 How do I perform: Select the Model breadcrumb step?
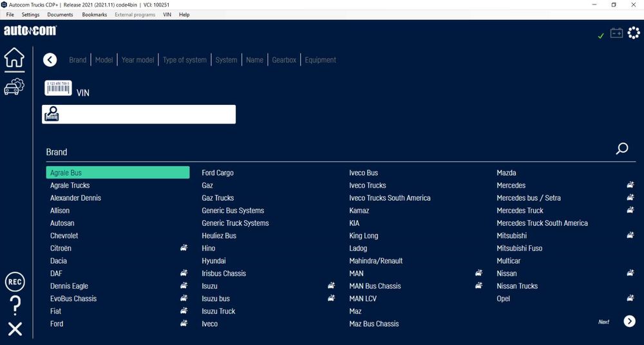pos(104,60)
